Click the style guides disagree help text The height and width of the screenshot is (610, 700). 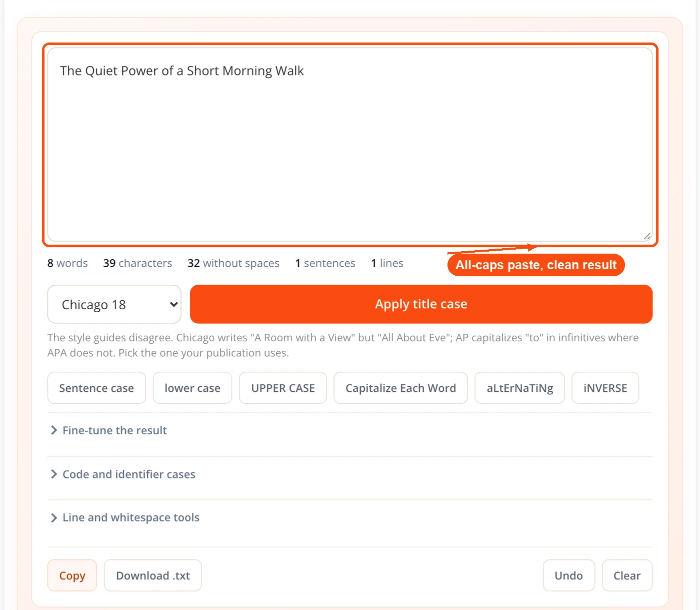(x=343, y=345)
